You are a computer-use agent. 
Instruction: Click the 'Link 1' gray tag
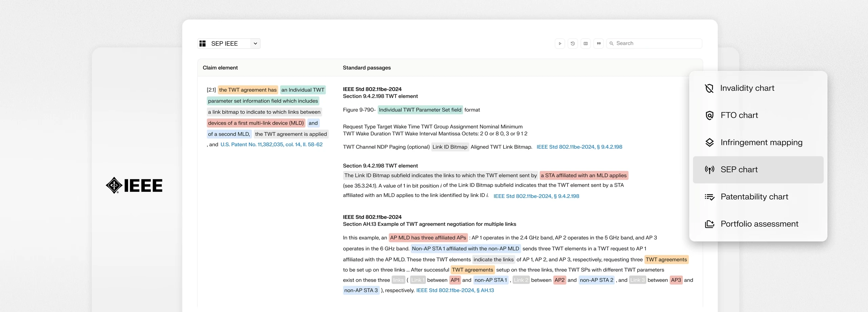coord(418,280)
